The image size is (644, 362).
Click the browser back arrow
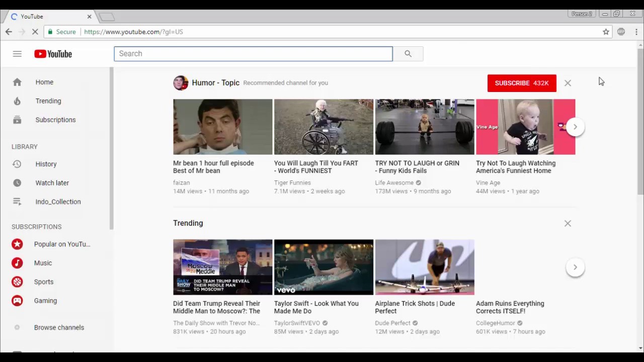coord(9,32)
